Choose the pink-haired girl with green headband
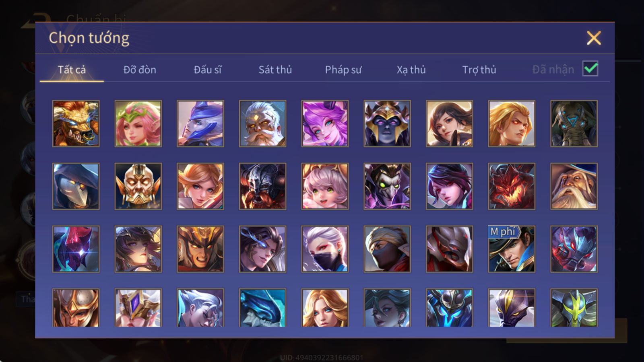The height and width of the screenshot is (362, 644). (x=138, y=123)
